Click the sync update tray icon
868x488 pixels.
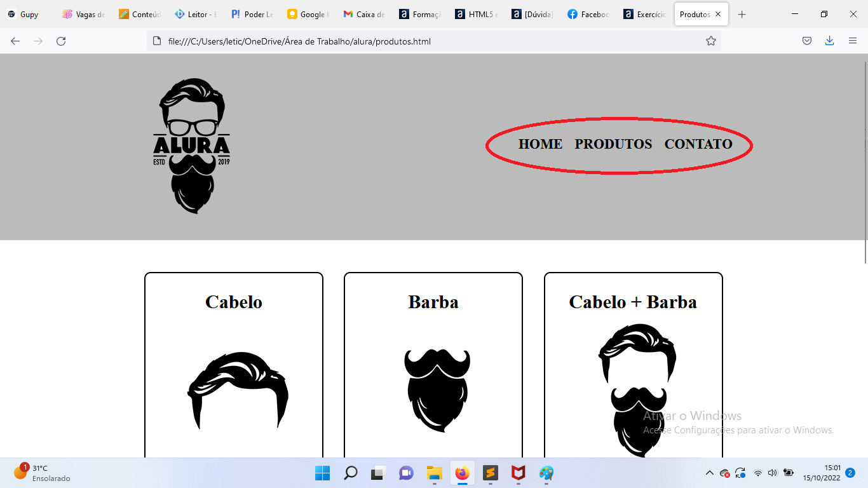[x=740, y=473]
